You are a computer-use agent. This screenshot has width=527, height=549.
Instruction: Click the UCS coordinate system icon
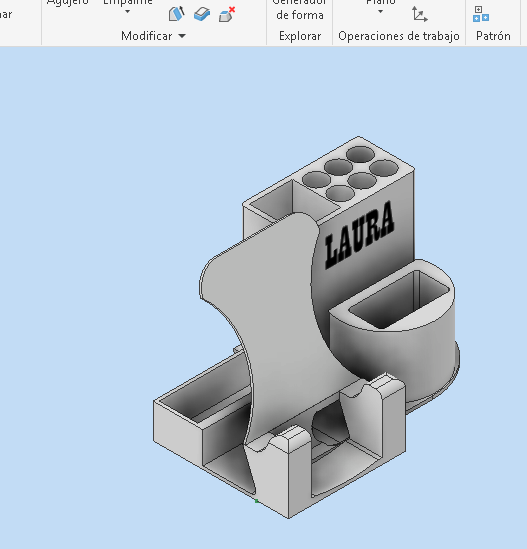pos(419,14)
